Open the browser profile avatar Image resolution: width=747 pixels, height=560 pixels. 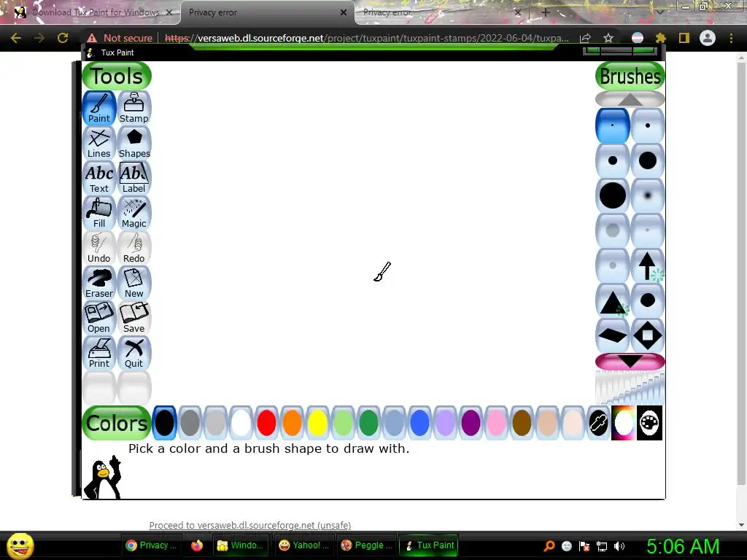708,38
